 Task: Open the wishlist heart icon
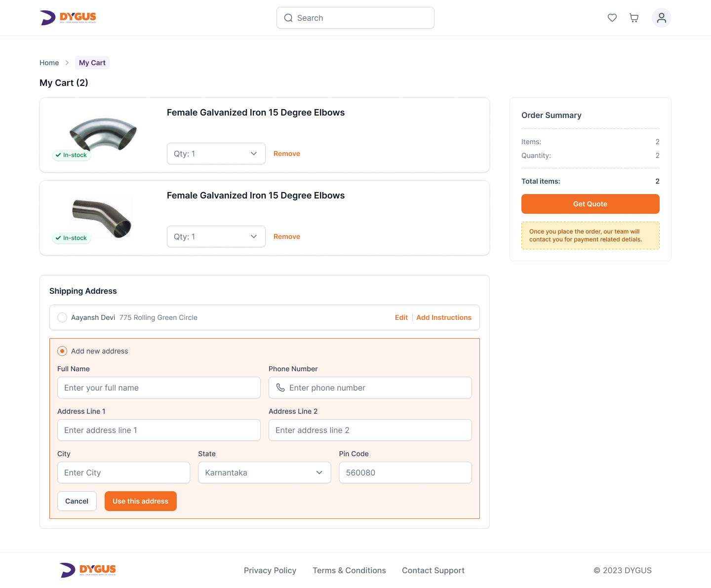pyautogui.click(x=612, y=17)
